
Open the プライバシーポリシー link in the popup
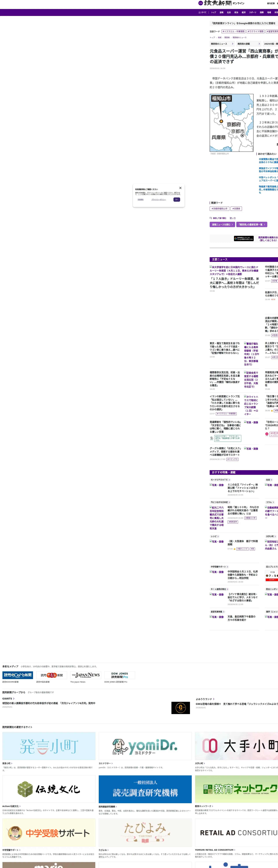(159, 199)
